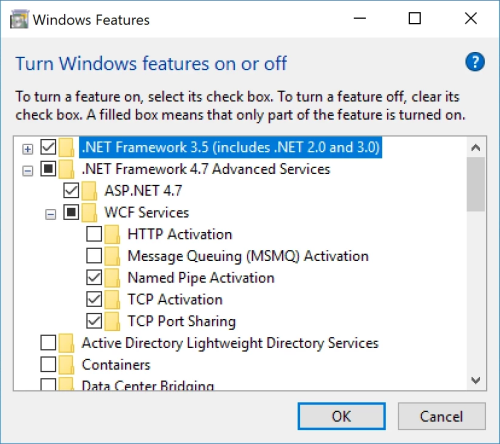
Task: Open the blue help question mark icon
Action: 475,62
